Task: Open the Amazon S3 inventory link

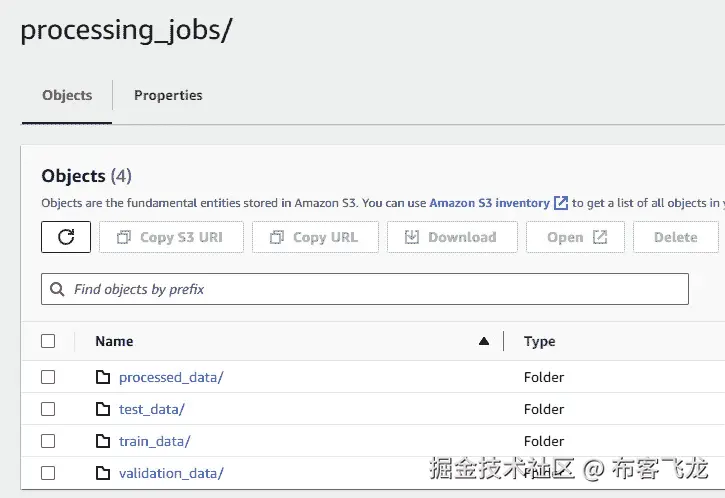Action: [x=490, y=203]
